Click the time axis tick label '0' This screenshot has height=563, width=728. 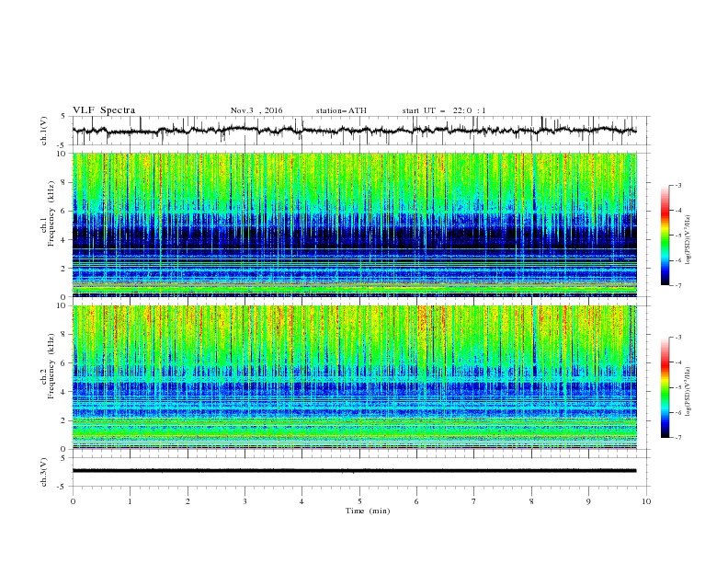point(73,501)
